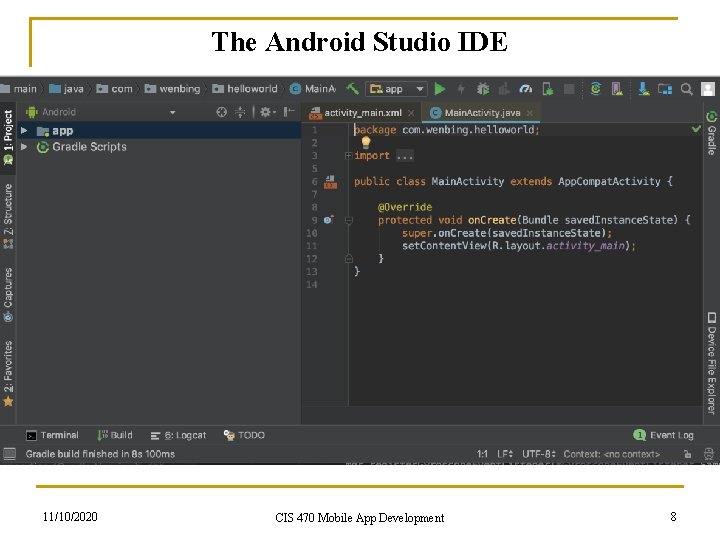Close the MainActivity.java tab
Viewport: 720px width, 540px height.
click(x=529, y=113)
